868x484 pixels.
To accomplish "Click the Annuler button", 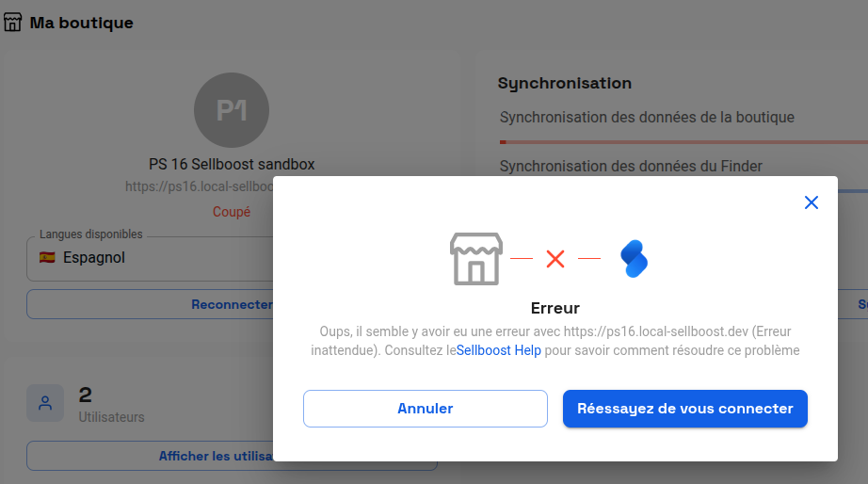I will pos(426,409).
